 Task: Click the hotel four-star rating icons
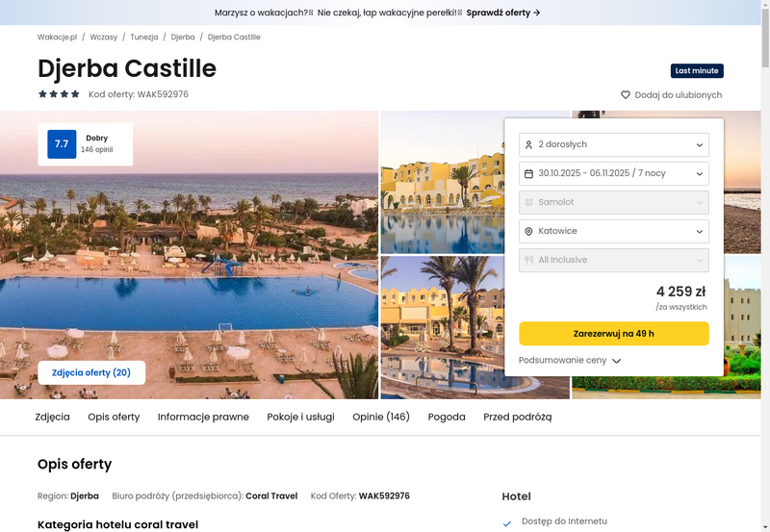pyautogui.click(x=59, y=94)
